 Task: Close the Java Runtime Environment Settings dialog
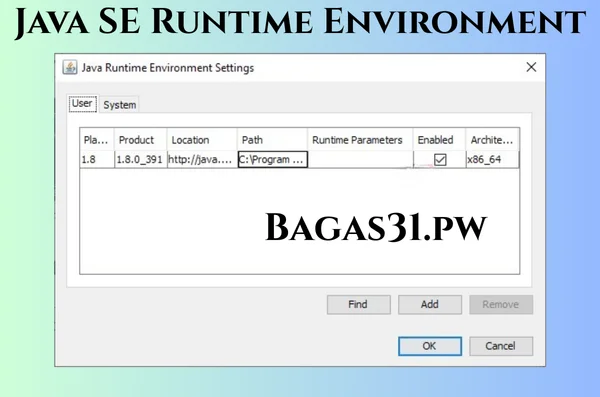pos(531,67)
